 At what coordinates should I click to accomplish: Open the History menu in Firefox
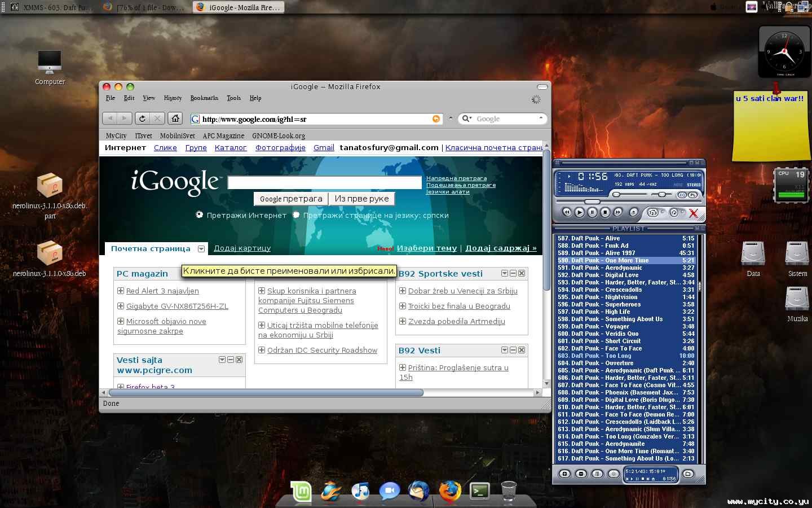pyautogui.click(x=173, y=98)
